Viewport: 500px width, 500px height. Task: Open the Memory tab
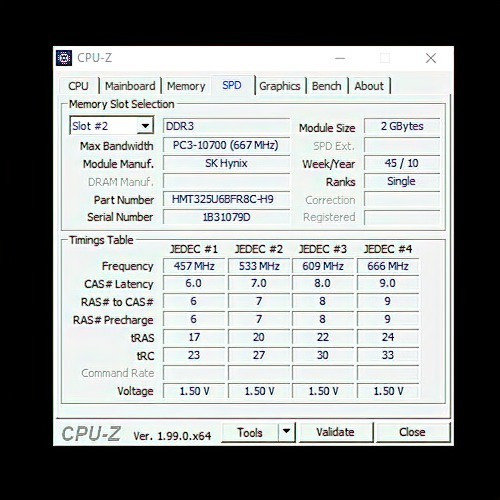click(186, 86)
